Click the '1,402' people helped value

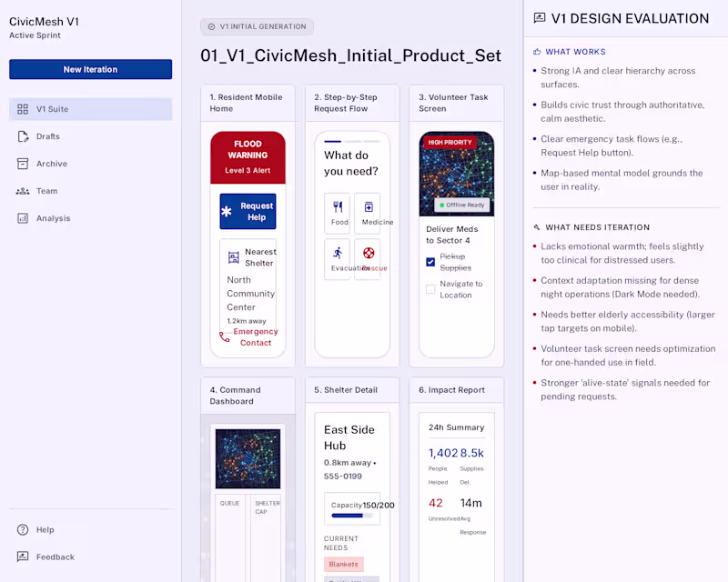coord(443,453)
